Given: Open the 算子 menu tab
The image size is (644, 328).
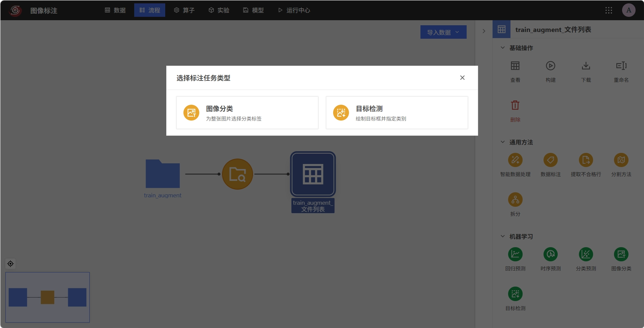Looking at the screenshot, I should 184,10.
